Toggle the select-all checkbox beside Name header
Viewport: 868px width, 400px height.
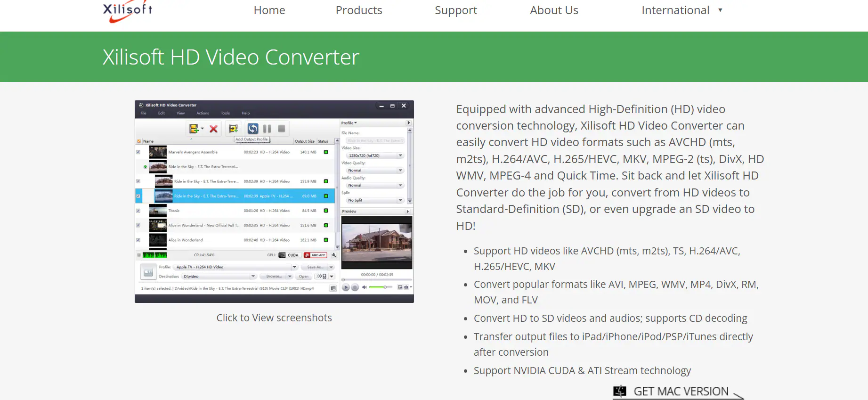pos(139,141)
